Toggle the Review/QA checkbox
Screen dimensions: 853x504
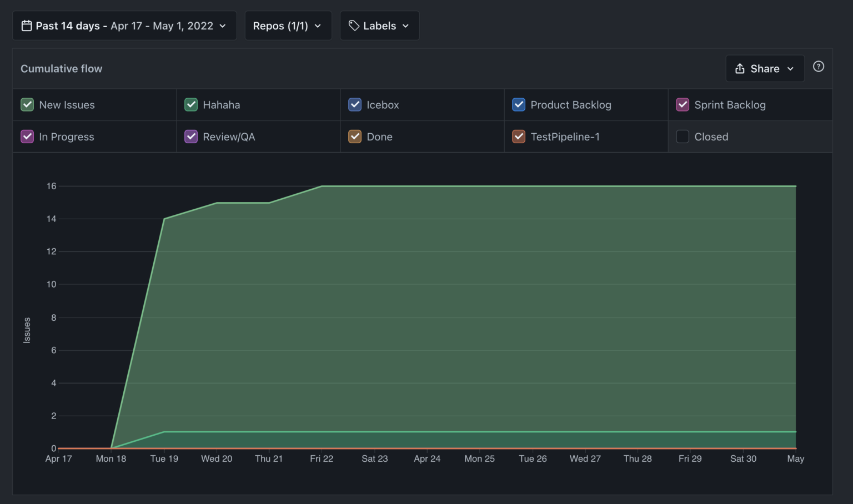tap(191, 137)
